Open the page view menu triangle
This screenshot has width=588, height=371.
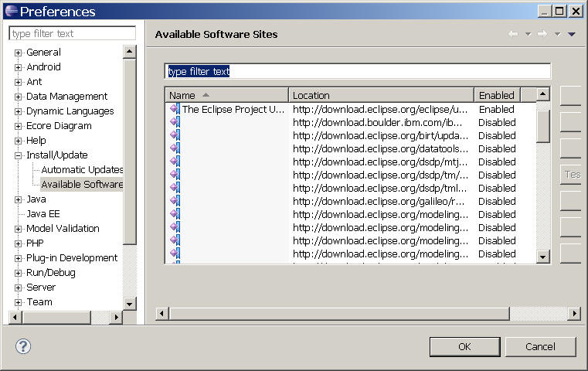[572, 34]
